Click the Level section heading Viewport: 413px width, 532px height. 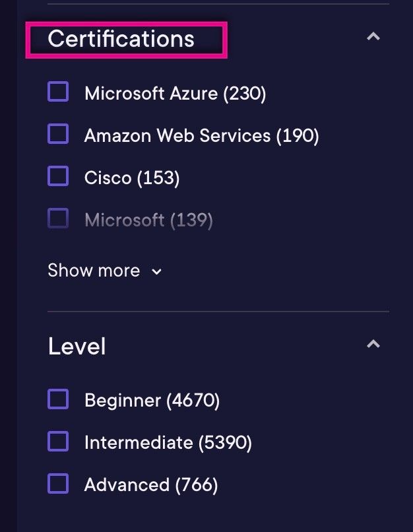click(x=77, y=345)
